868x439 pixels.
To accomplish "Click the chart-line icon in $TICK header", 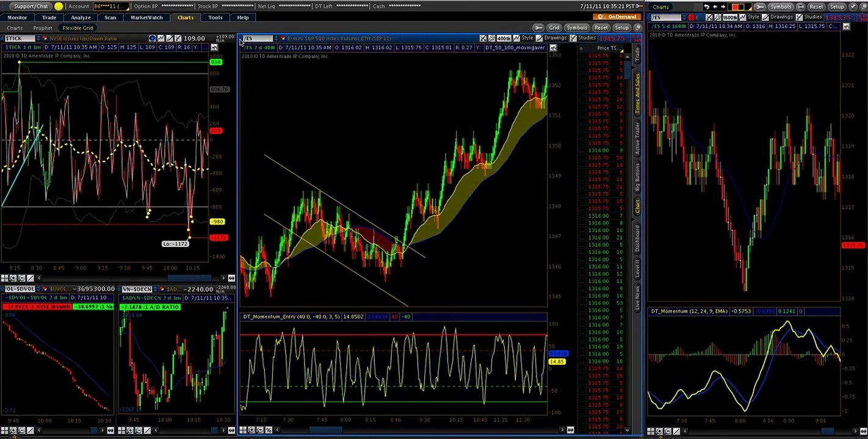I will coord(161,38).
